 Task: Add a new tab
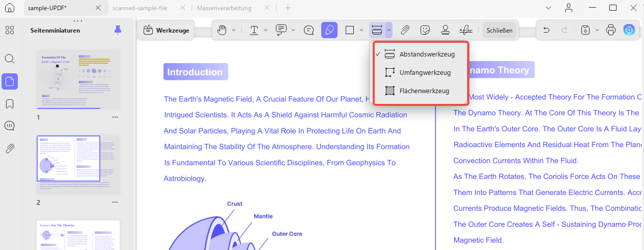coord(288,8)
